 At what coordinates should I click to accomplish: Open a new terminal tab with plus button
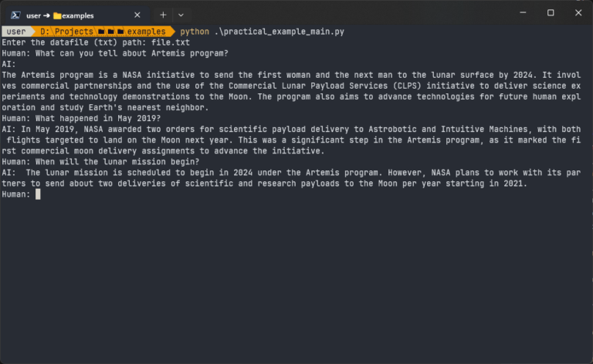pos(163,15)
